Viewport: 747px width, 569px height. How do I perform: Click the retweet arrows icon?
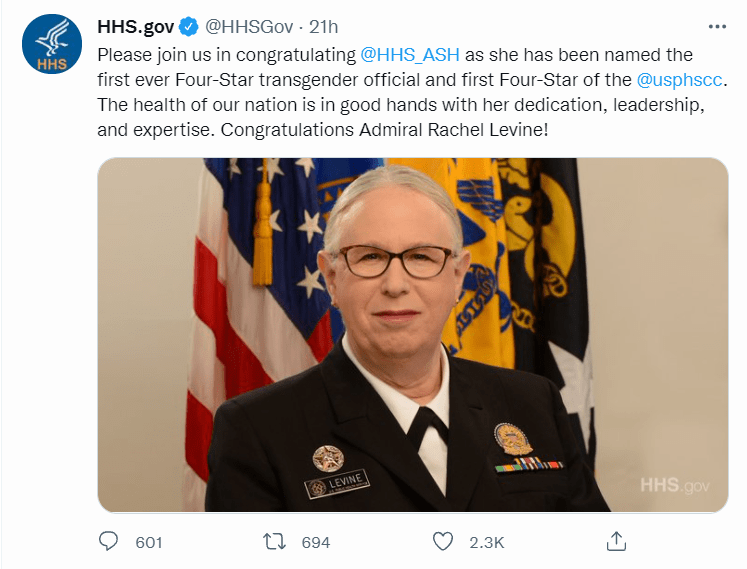tap(274, 542)
